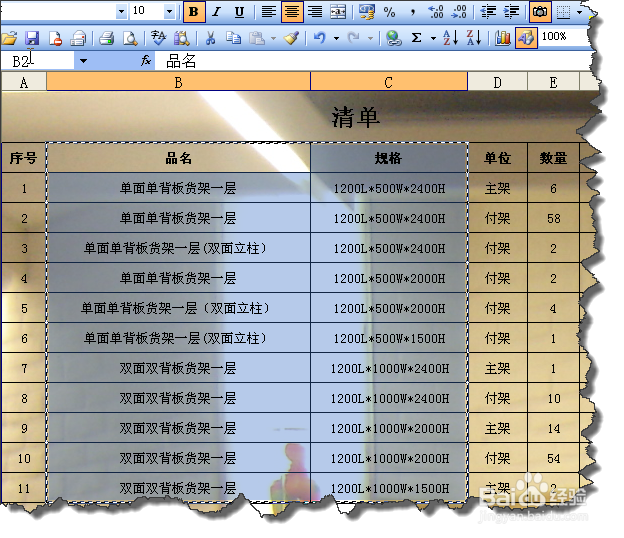
Task: Click the 数量 cell showing 58
Action: [554, 218]
